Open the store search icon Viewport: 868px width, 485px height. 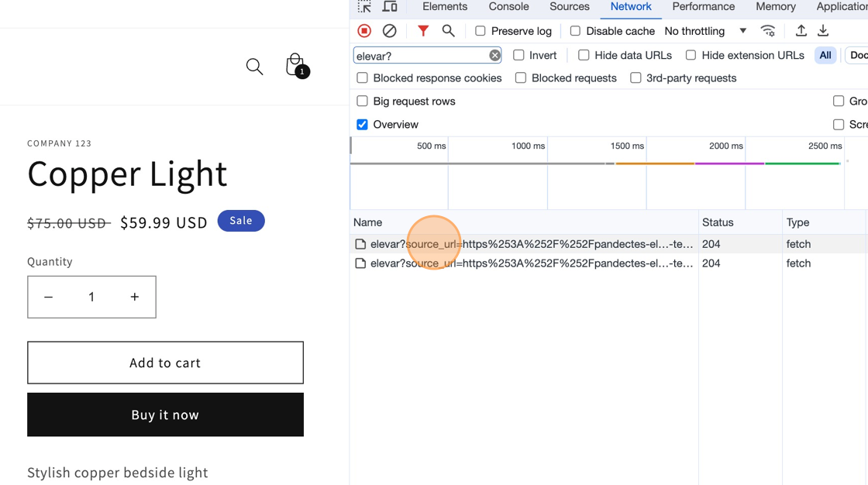tap(254, 67)
